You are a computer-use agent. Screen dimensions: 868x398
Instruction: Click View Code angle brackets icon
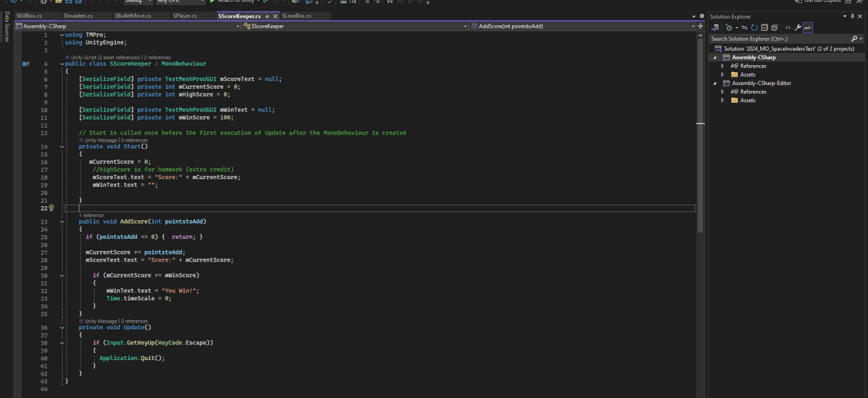(x=788, y=28)
